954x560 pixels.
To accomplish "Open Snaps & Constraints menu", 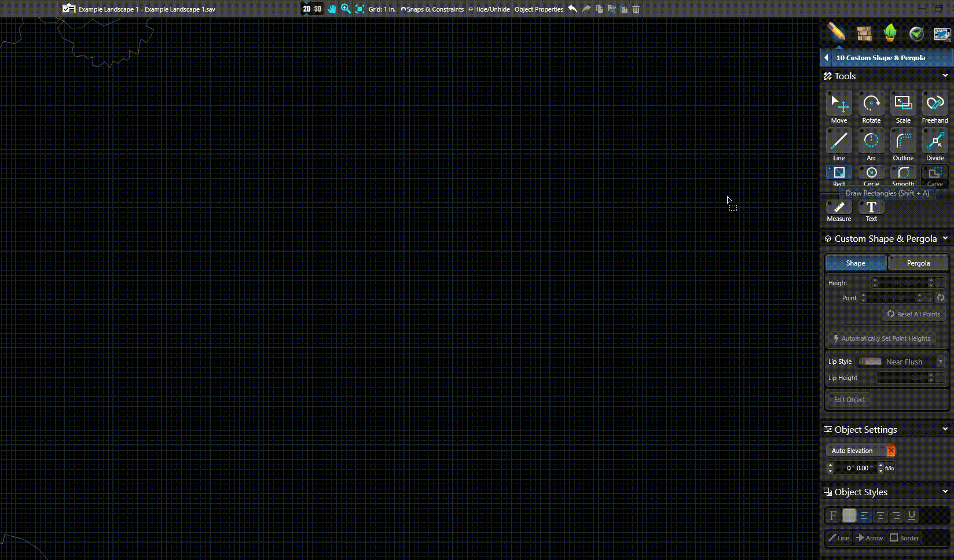I will tap(432, 9).
